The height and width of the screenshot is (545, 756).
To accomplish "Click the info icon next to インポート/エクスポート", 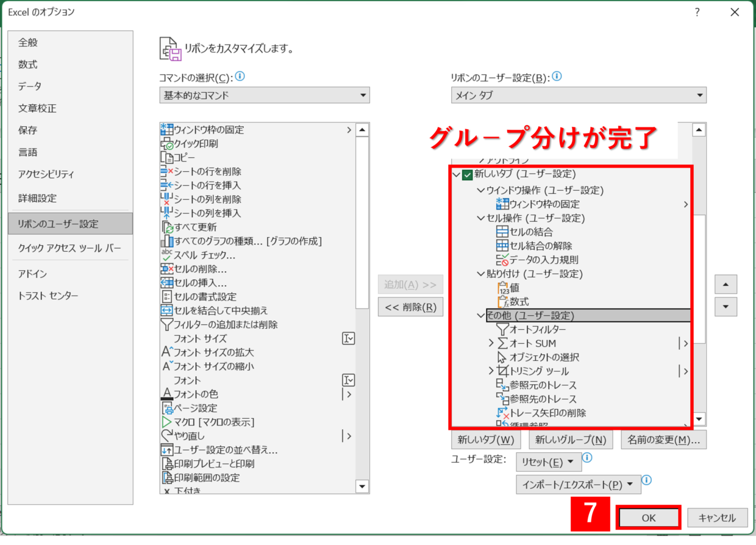I will (x=647, y=480).
